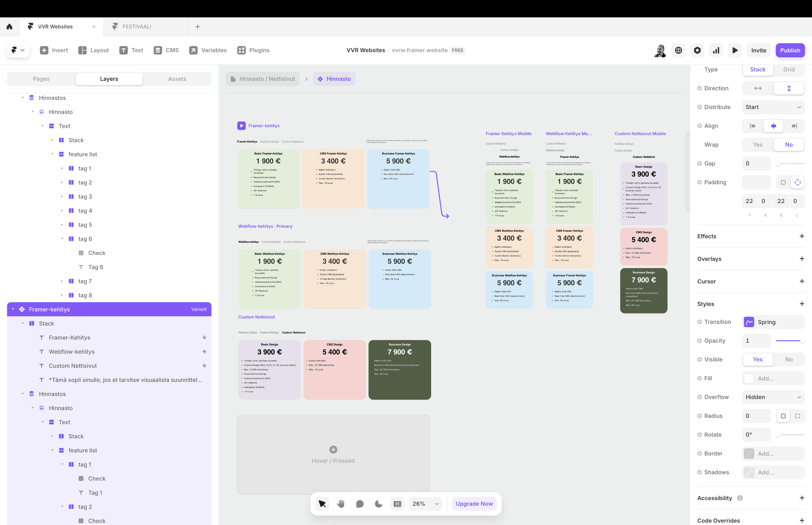Click the Framer-kehitys variant play icon
Viewport: 812px width, 525px height.
(241, 126)
